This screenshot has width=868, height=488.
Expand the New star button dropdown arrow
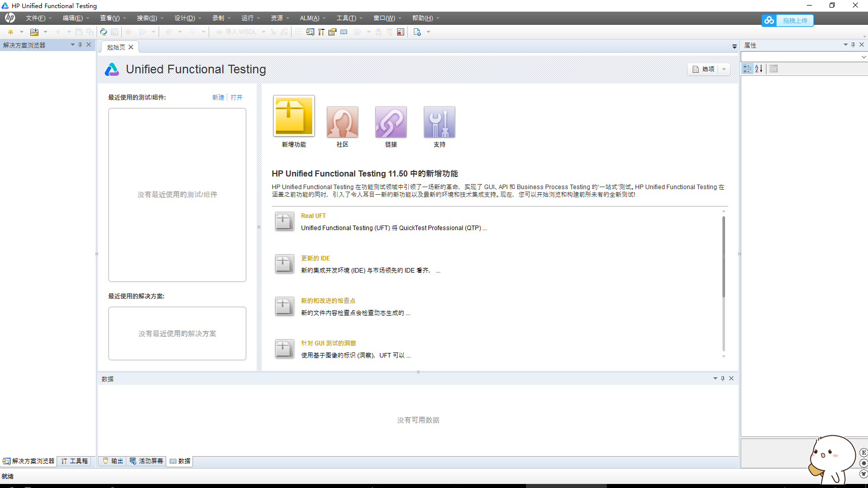[x=22, y=32]
